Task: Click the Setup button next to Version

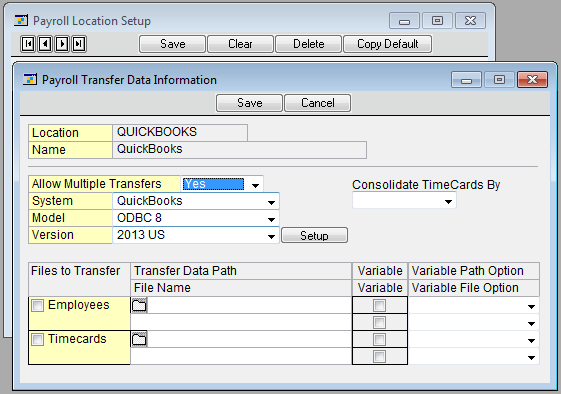Action: click(314, 235)
